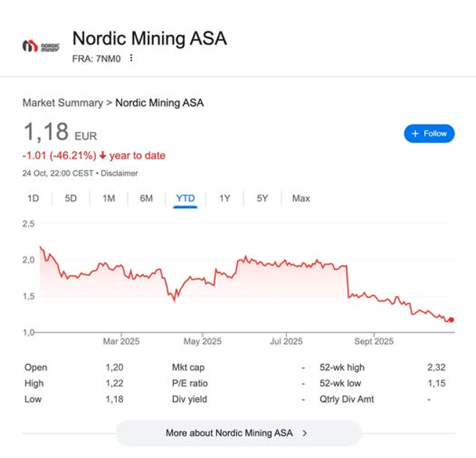Click the red down arrow year-to-date indicator
Viewport: 476px width, 458px height.
[x=103, y=156]
